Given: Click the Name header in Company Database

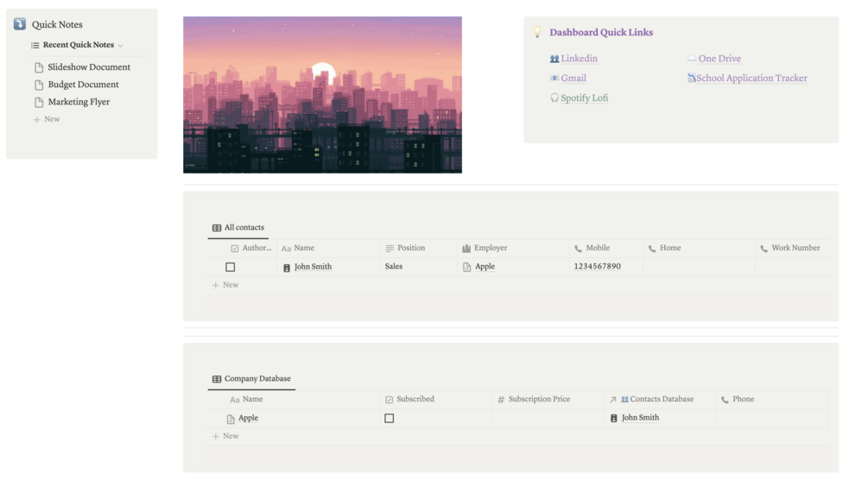Looking at the screenshot, I should (252, 399).
